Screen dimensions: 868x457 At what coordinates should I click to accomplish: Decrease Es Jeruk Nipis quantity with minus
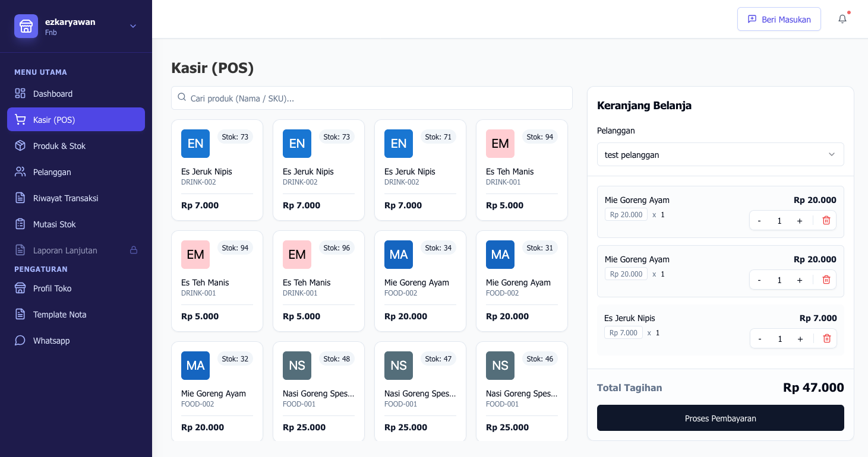coord(760,338)
